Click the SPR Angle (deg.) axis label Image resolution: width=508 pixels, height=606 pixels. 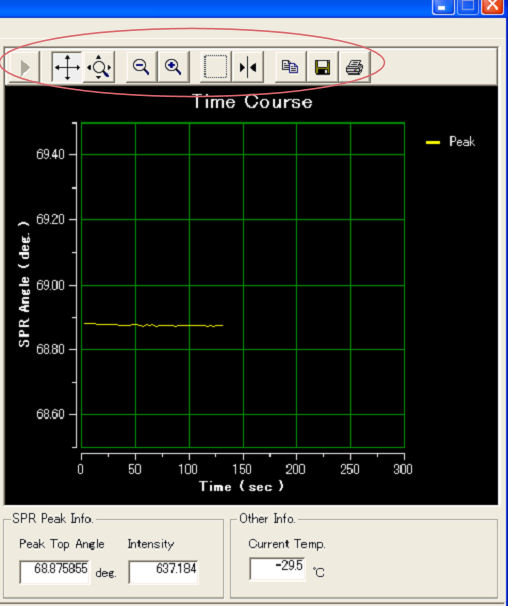click(24, 284)
